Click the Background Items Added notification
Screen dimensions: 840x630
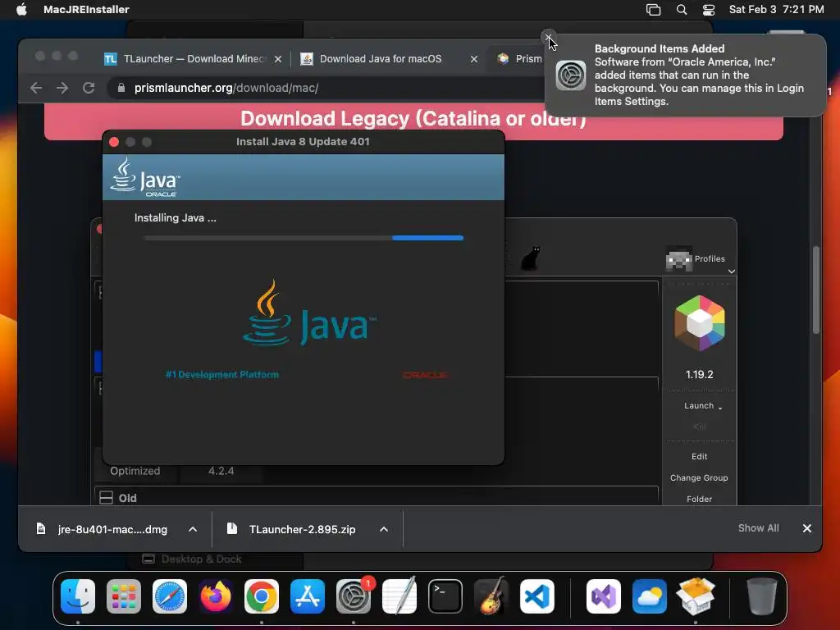coord(685,75)
